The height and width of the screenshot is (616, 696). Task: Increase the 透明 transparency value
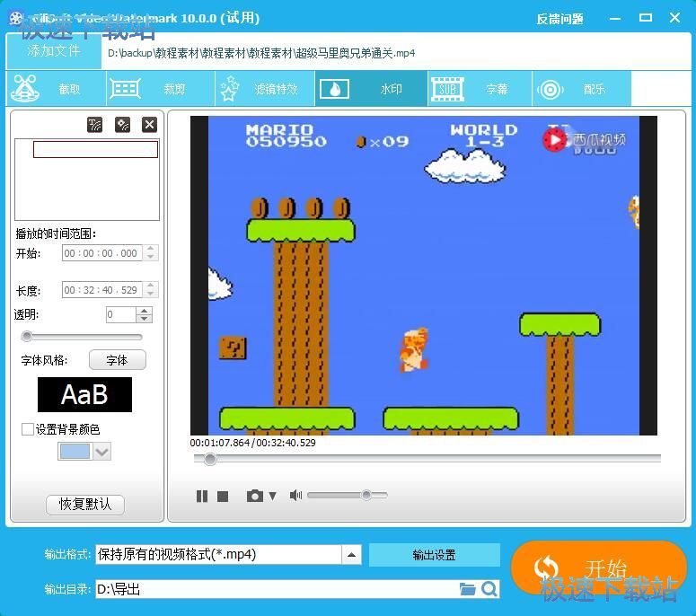pyautogui.click(x=144, y=311)
